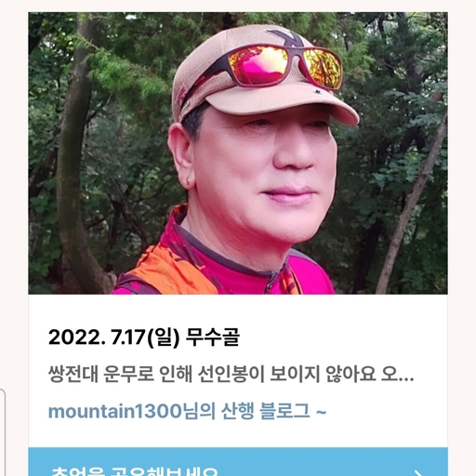Tap the tilde after 산행 블로그
Viewport: 476px width, 476px height.
[321, 412]
